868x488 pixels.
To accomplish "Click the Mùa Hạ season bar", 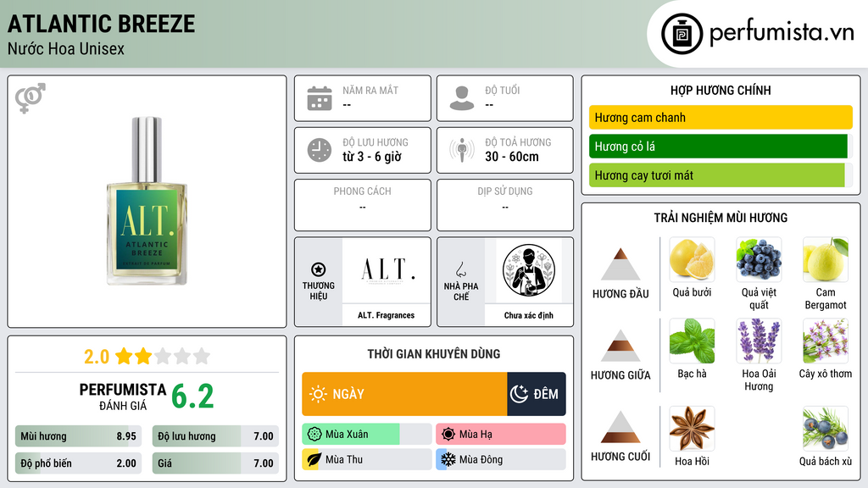I will coord(501,435).
